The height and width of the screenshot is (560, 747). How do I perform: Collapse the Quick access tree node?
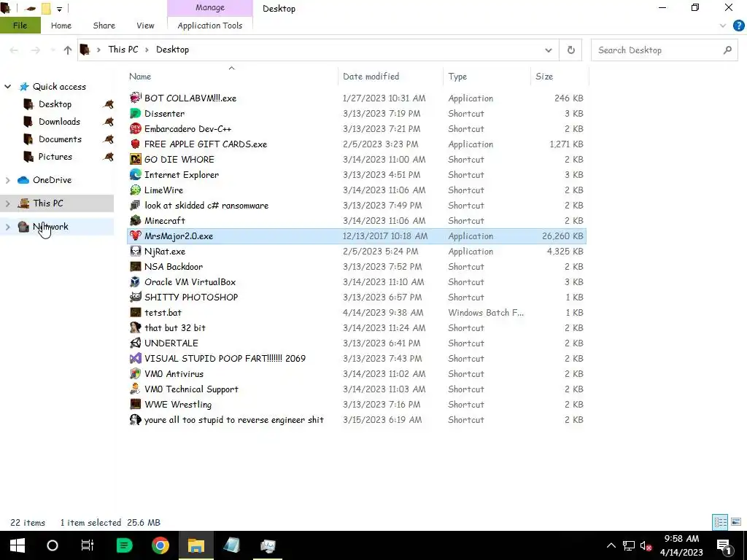click(x=7, y=87)
